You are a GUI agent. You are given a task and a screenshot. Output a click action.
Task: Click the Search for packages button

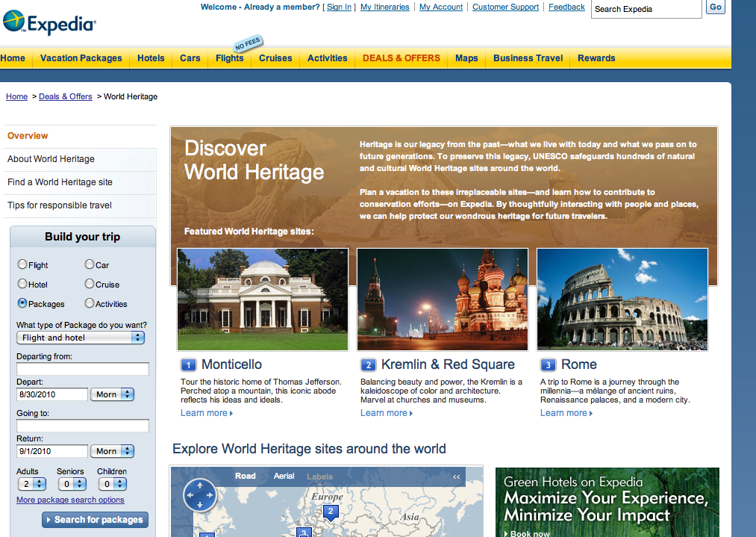click(x=95, y=520)
